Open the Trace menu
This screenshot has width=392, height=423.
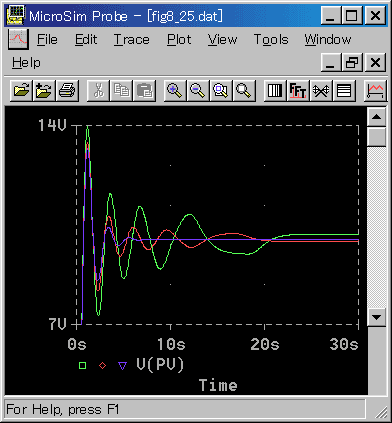(132, 40)
